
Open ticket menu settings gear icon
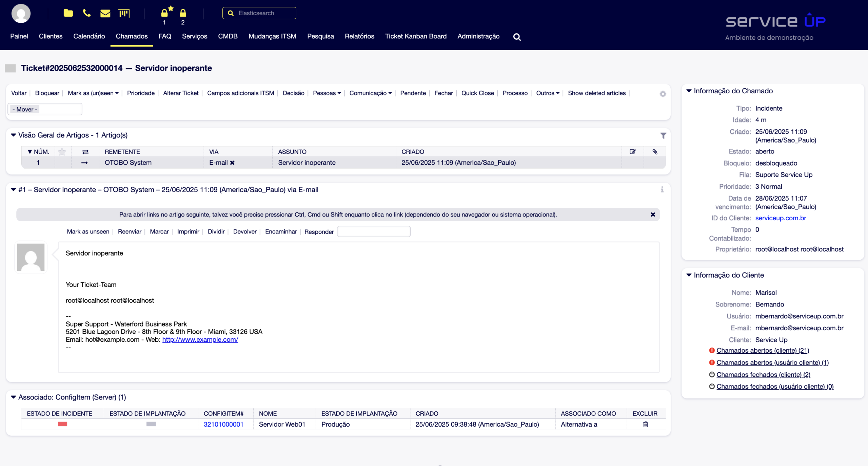(663, 94)
